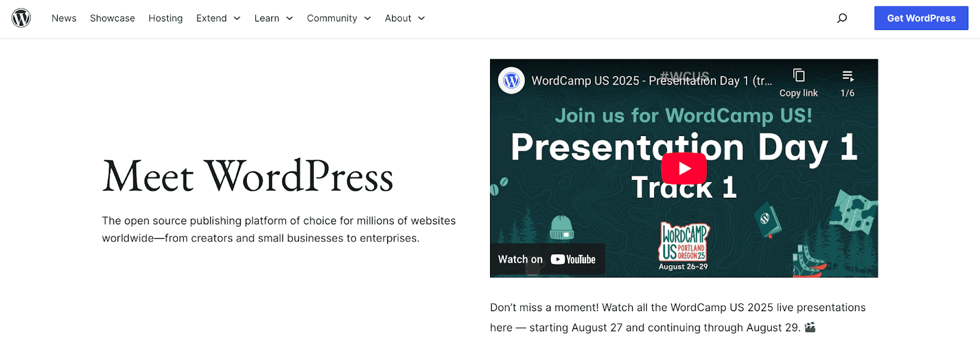Open the Community dropdown arrow
Image resolution: width=980 pixels, height=351 pixels.
(x=367, y=18)
